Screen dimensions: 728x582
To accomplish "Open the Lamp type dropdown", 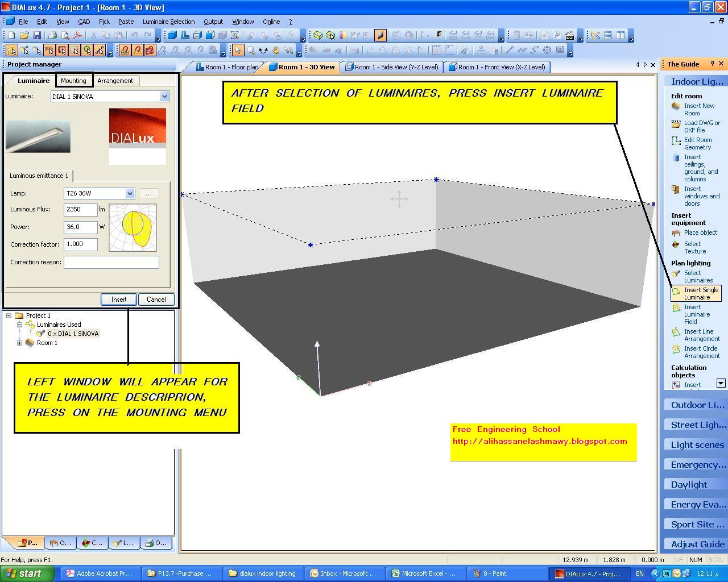I will [130, 194].
